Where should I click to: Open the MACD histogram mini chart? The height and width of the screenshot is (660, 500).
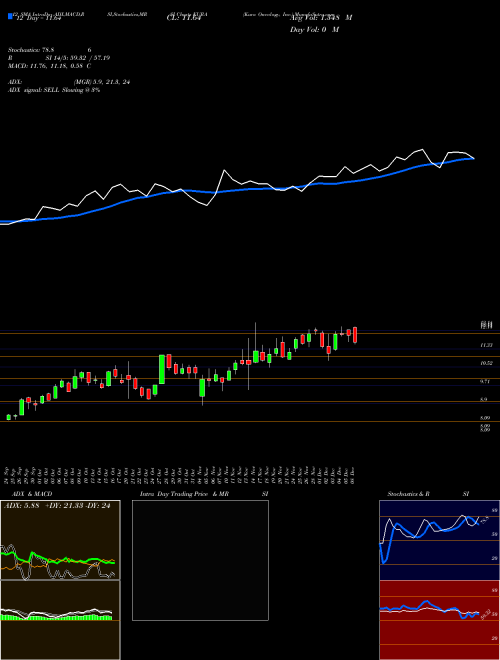coord(60,620)
